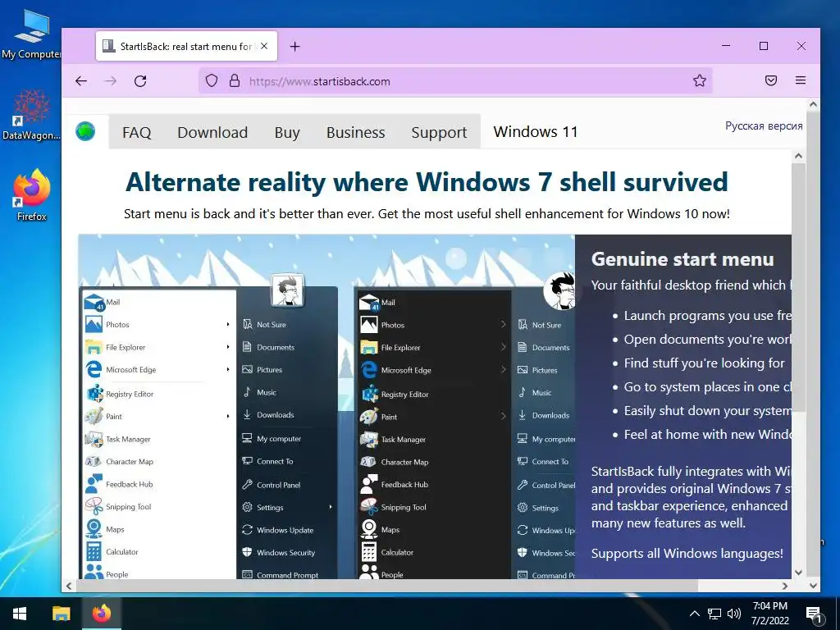The image size is (840, 630).
Task: Click the 'Alternate reality' headline
Action: 427,181
